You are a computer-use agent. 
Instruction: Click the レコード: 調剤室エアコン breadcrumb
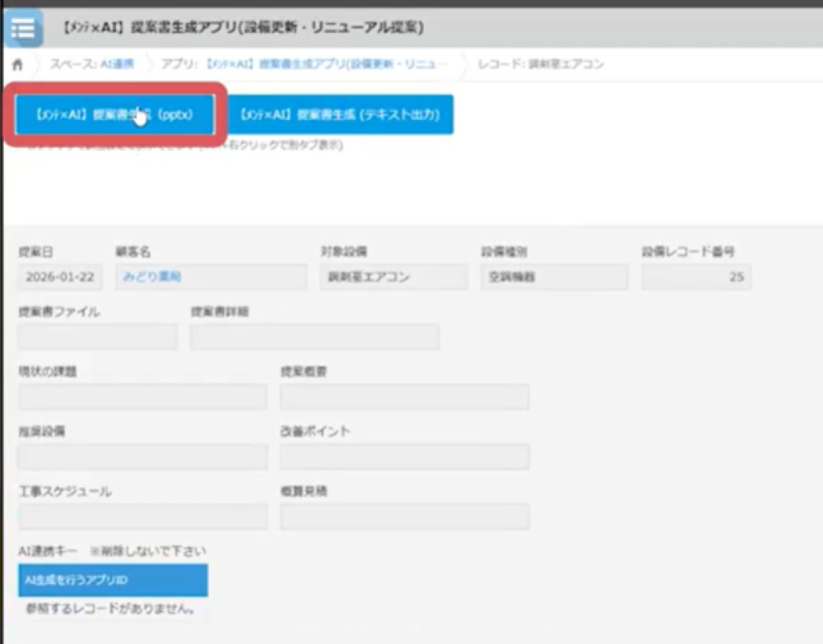point(540,64)
